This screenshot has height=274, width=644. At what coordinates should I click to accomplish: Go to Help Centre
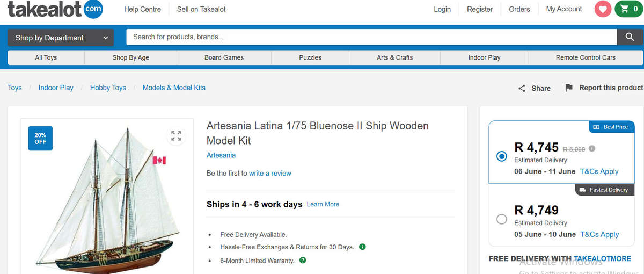pyautogui.click(x=142, y=9)
